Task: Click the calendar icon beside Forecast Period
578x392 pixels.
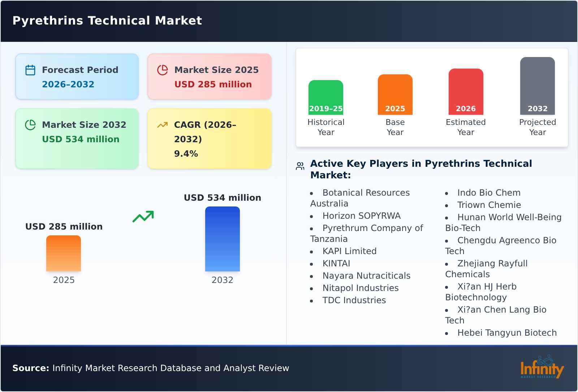Action: coord(30,70)
